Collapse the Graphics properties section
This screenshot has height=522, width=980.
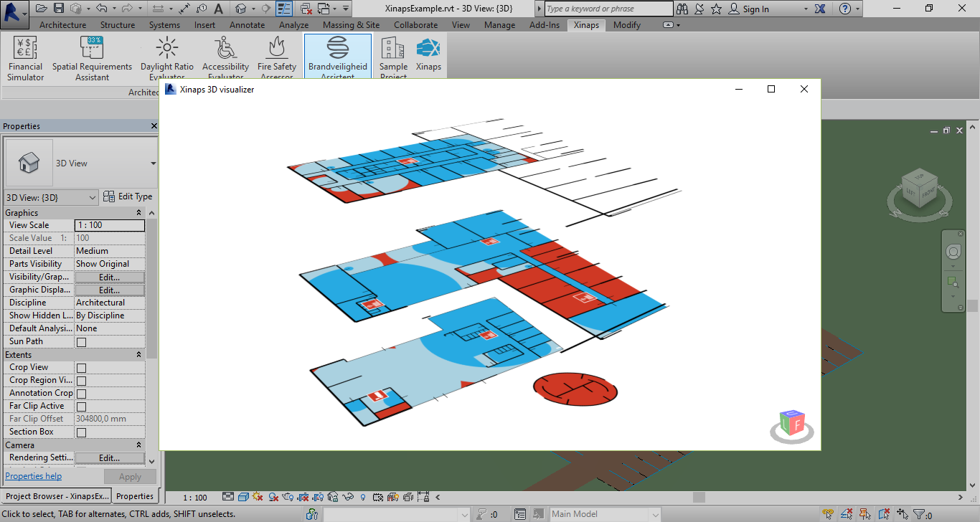[138, 213]
